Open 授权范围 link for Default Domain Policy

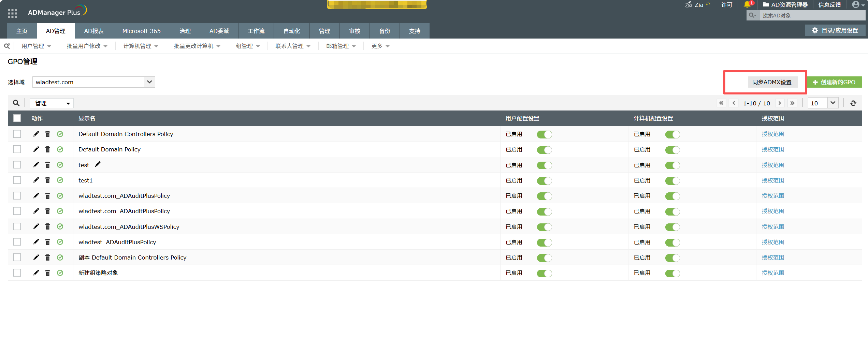pos(773,149)
